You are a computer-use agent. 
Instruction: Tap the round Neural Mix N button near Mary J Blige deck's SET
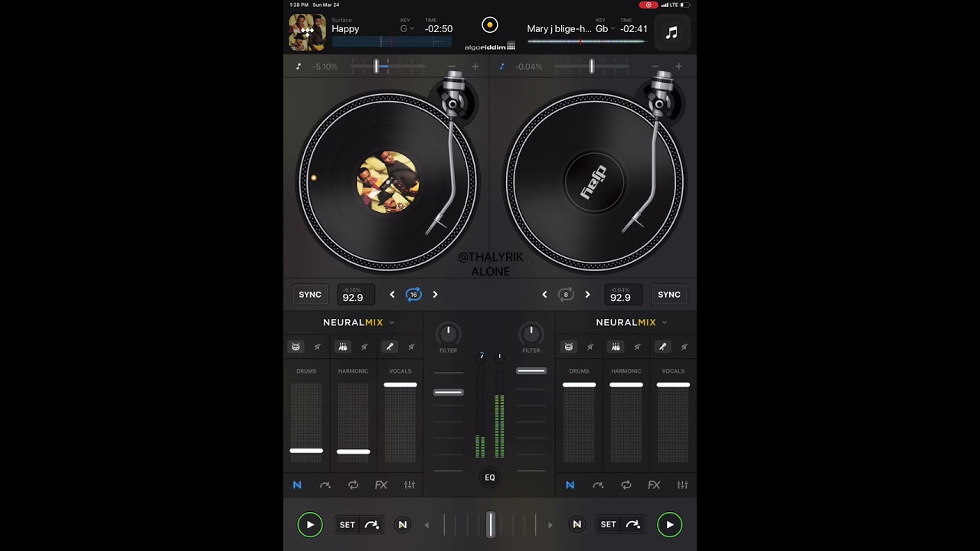[577, 524]
